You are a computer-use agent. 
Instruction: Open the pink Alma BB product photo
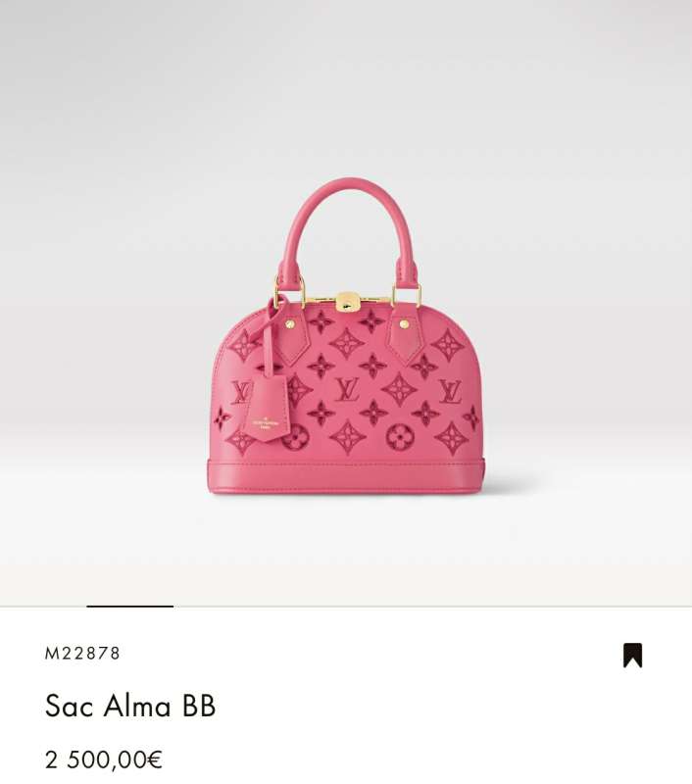click(x=346, y=336)
